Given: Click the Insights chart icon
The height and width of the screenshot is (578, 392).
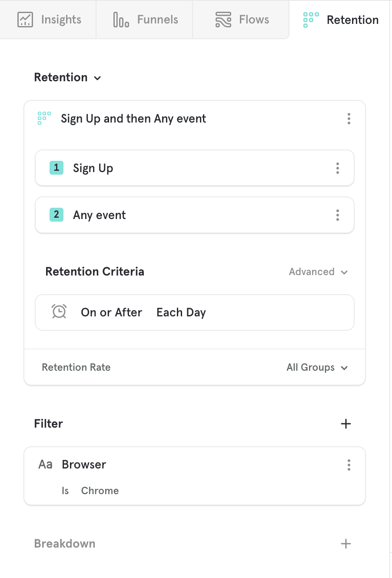Looking at the screenshot, I should (25, 20).
